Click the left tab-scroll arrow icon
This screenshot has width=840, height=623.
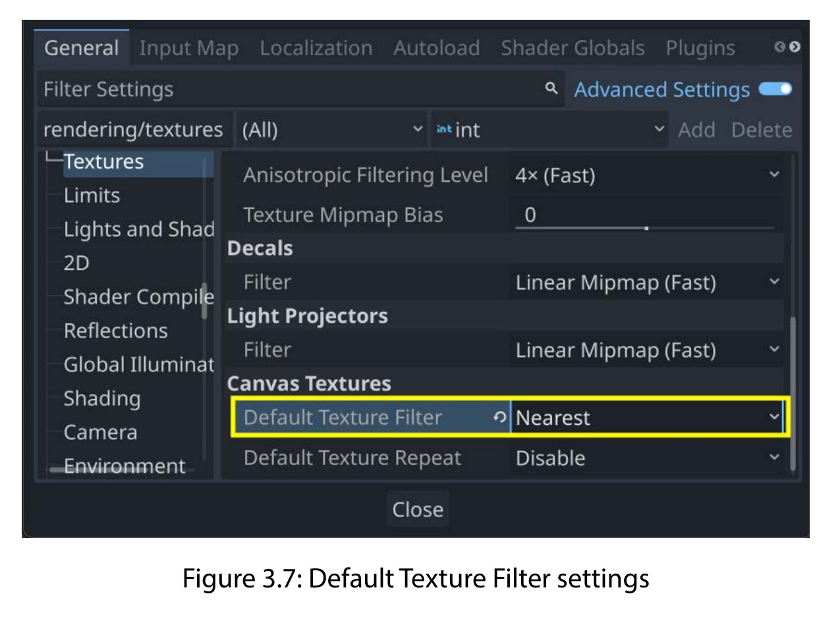780,47
